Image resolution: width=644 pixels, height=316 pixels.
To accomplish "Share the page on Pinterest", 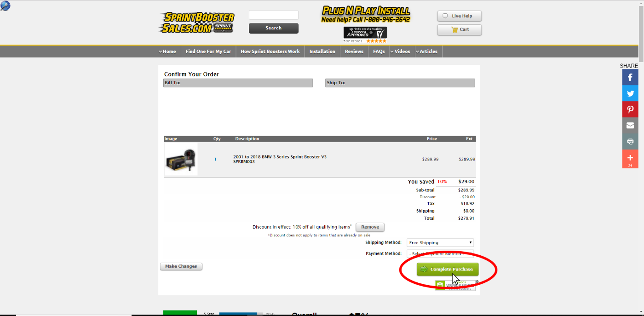I will 630,109.
